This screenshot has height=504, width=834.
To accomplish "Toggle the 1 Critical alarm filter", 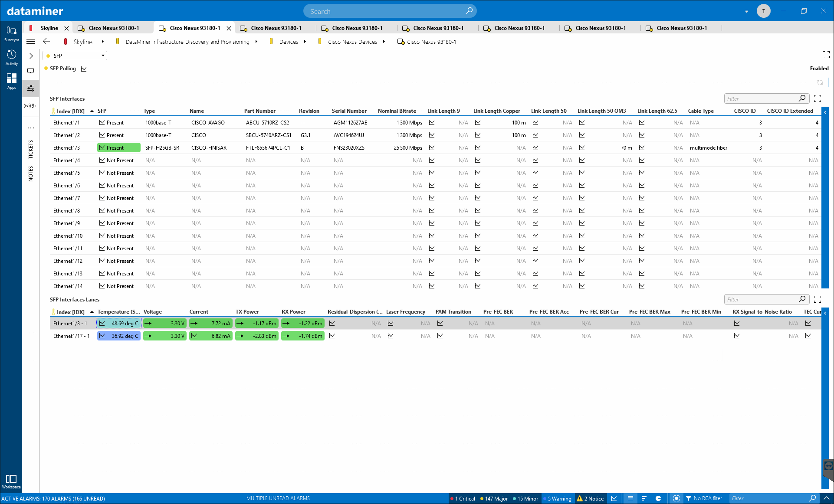I will tap(463, 499).
